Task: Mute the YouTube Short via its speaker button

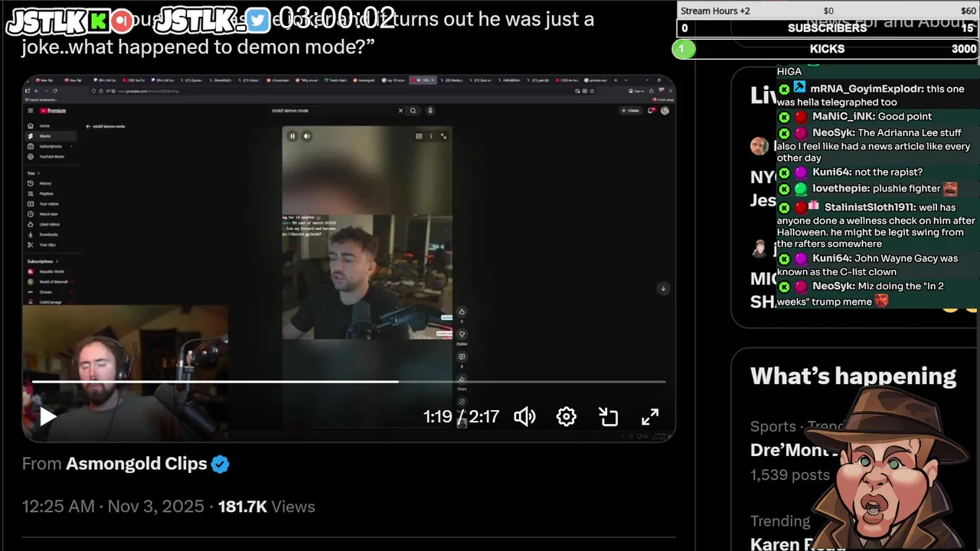Action: [x=306, y=136]
